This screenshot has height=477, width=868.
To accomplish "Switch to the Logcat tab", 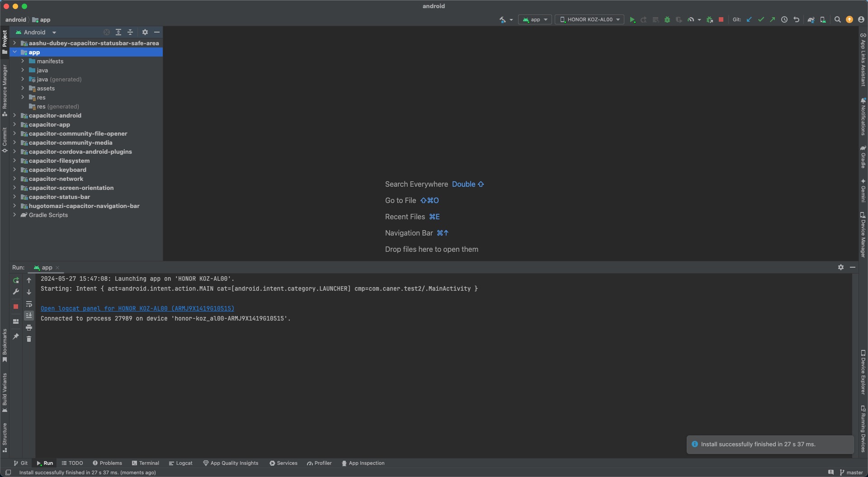I will (x=180, y=463).
